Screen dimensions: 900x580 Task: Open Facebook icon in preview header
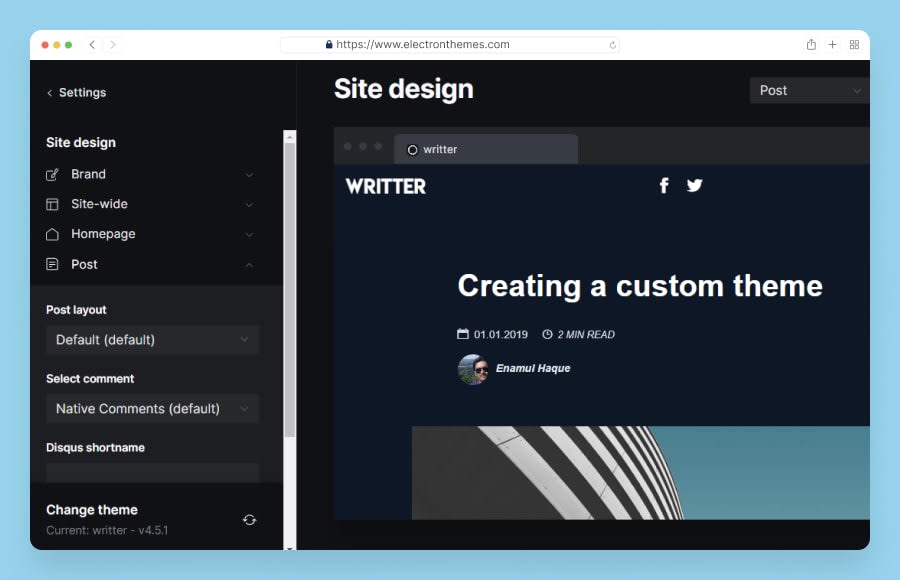664,185
